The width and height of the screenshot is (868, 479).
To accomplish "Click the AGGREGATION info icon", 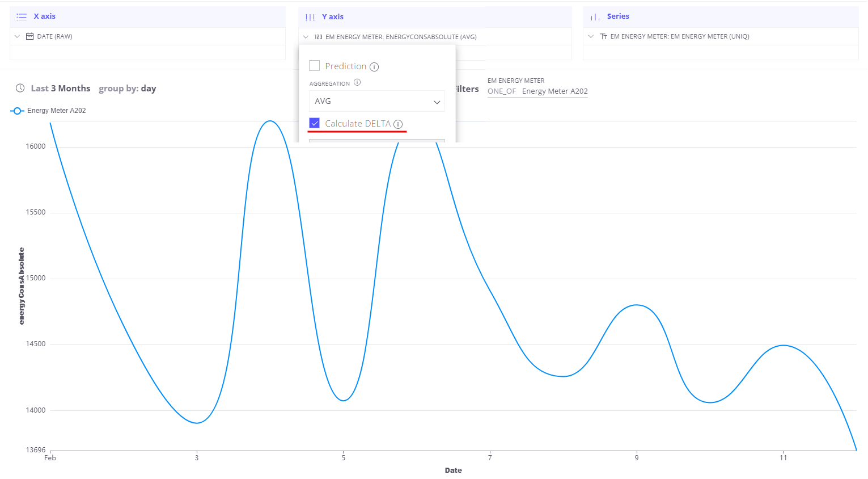I will point(357,82).
